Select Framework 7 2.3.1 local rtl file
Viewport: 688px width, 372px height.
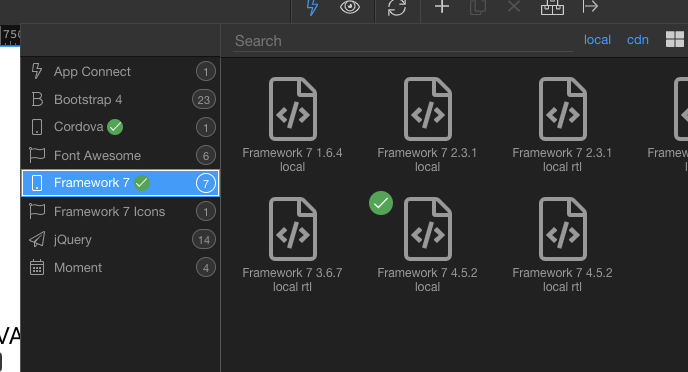tap(562, 125)
